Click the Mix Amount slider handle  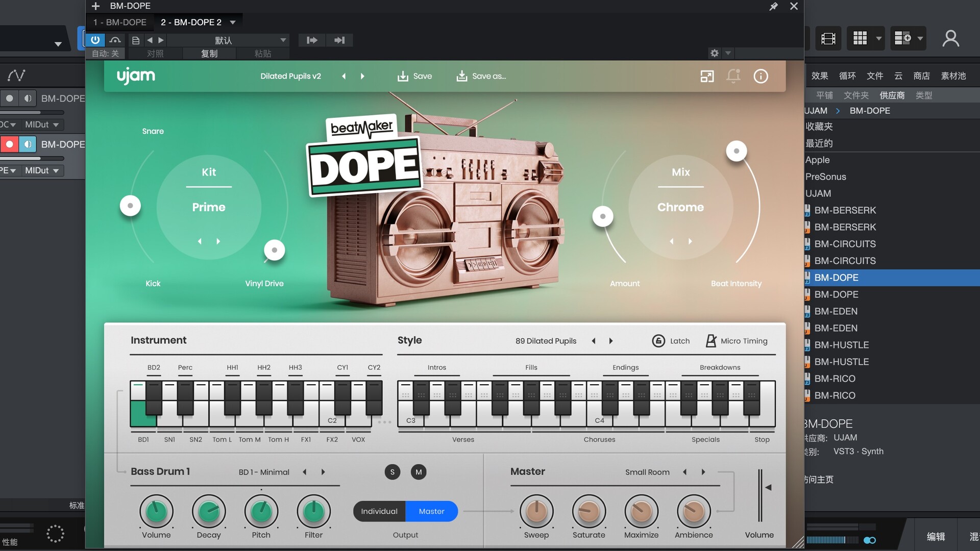click(x=603, y=216)
